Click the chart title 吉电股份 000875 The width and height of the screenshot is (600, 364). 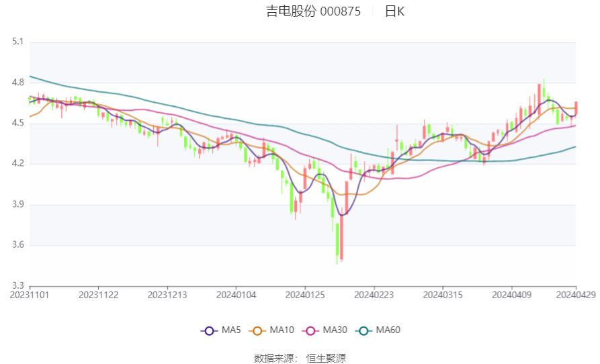(x=313, y=11)
